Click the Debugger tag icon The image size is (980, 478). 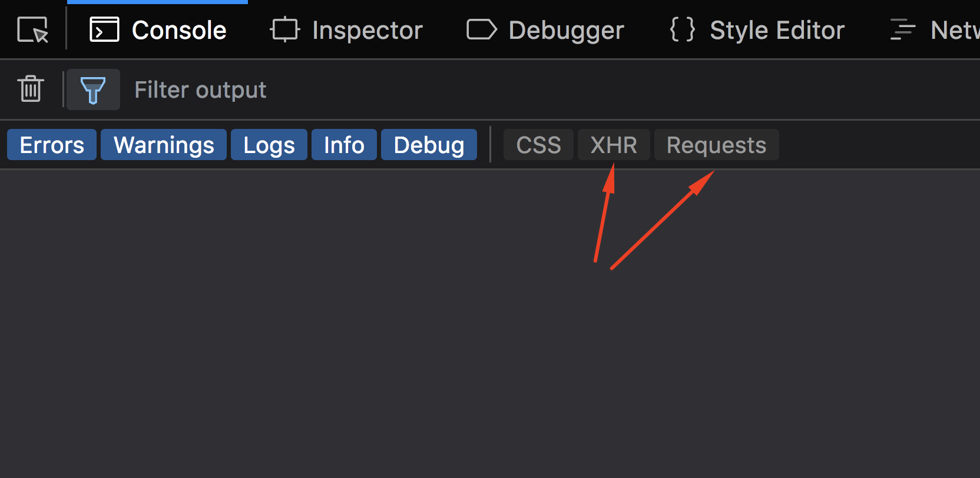coord(482,29)
